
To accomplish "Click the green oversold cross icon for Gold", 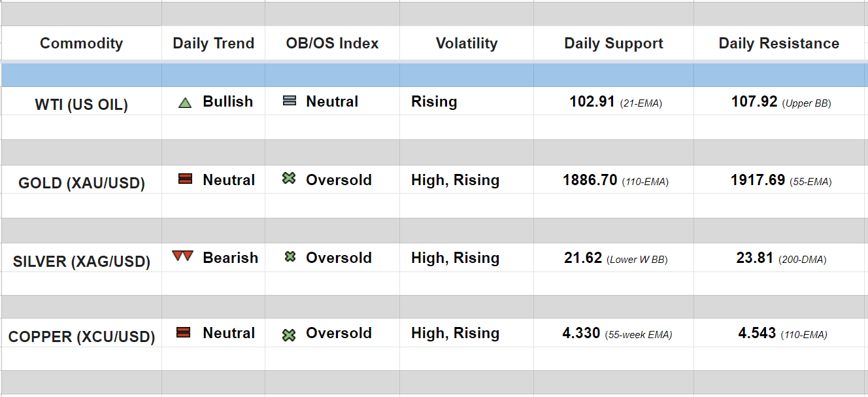I will pyautogui.click(x=289, y=179).
